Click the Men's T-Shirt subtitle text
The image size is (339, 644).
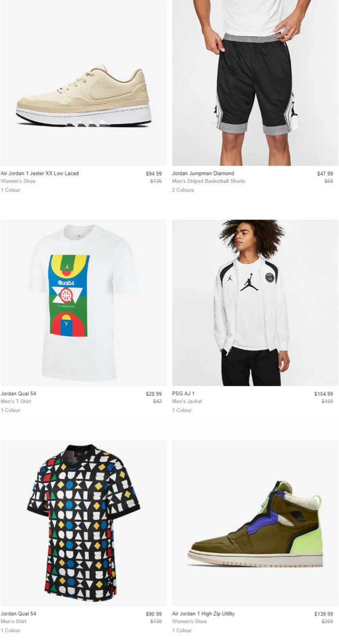16,401
